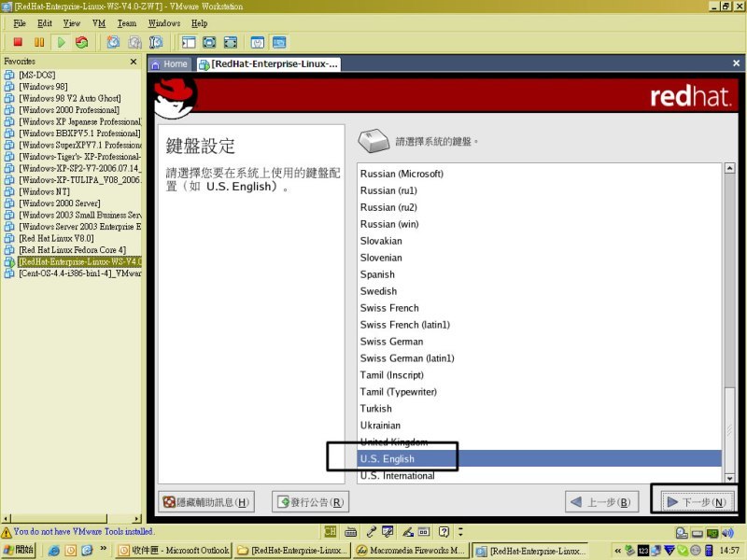Open the RedHat-Enterprise-Linux folder taskbar button
Image resolution: width=747 pixels, height=560 pixels.
pyautogui.click(x=292, y=551)
